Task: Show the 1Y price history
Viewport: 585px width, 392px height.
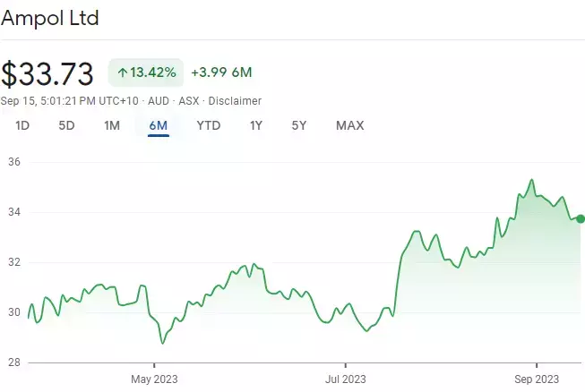Action: [x=256, y=125]
